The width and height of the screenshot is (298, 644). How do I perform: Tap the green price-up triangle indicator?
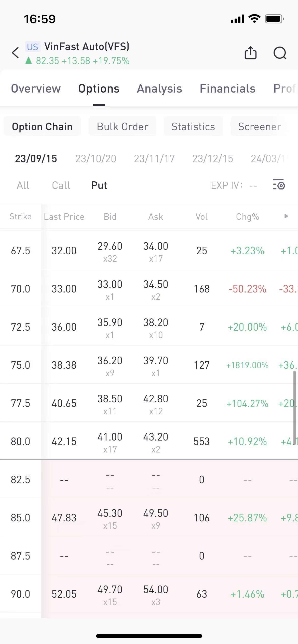[x=29, y=61]
